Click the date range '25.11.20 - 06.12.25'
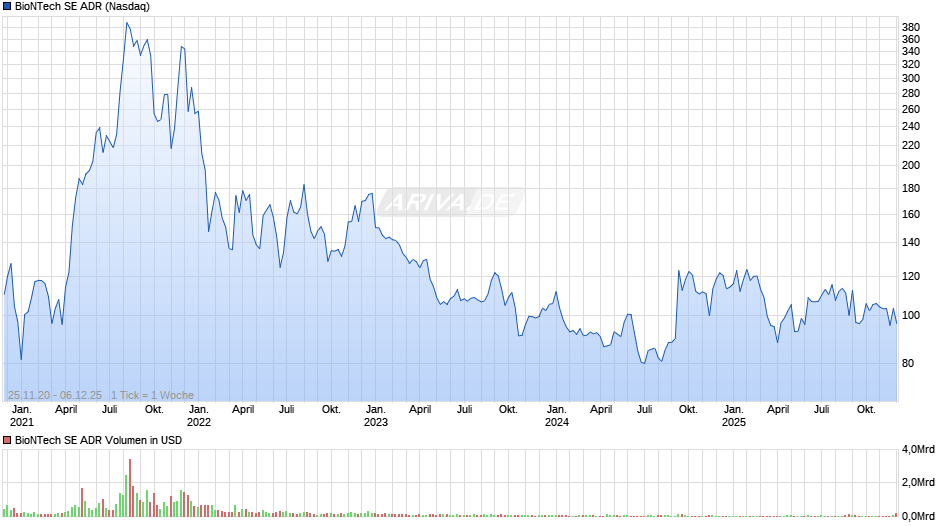940x526 pixels. [x=55, y=395]
